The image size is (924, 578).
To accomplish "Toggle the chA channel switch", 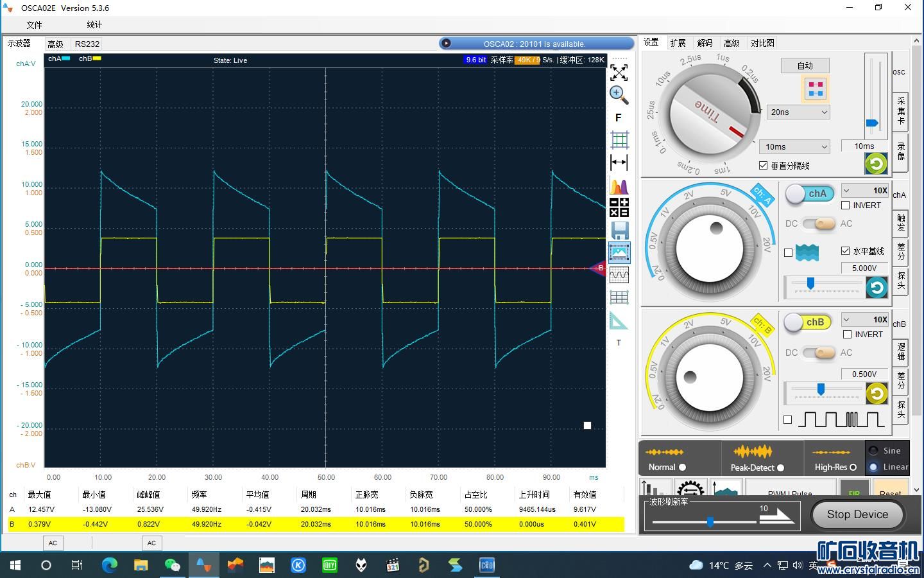I will point(810,193).
